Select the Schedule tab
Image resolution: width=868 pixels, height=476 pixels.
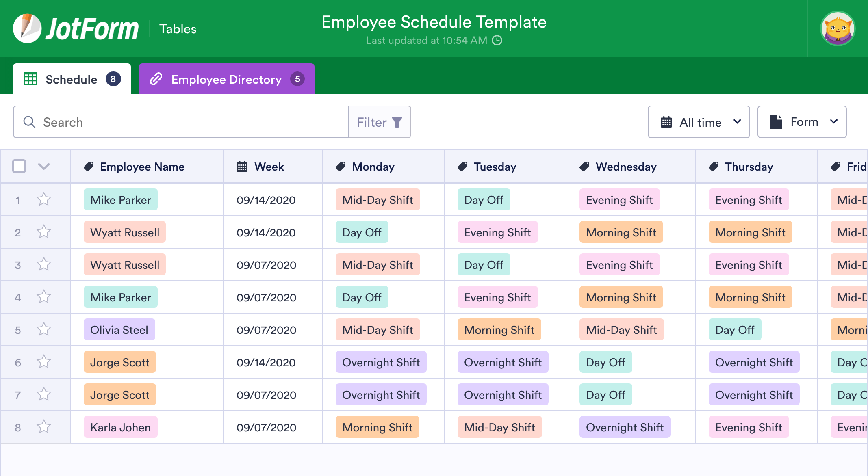[71, 79]
